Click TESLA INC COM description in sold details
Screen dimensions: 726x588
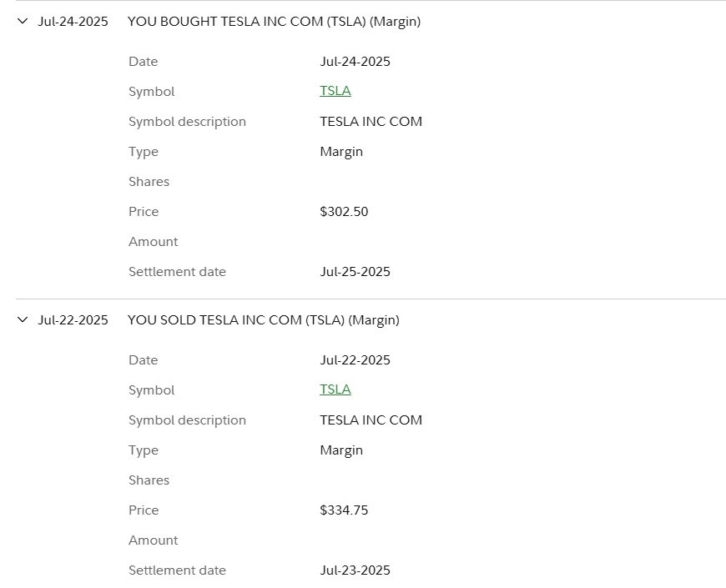371,420
